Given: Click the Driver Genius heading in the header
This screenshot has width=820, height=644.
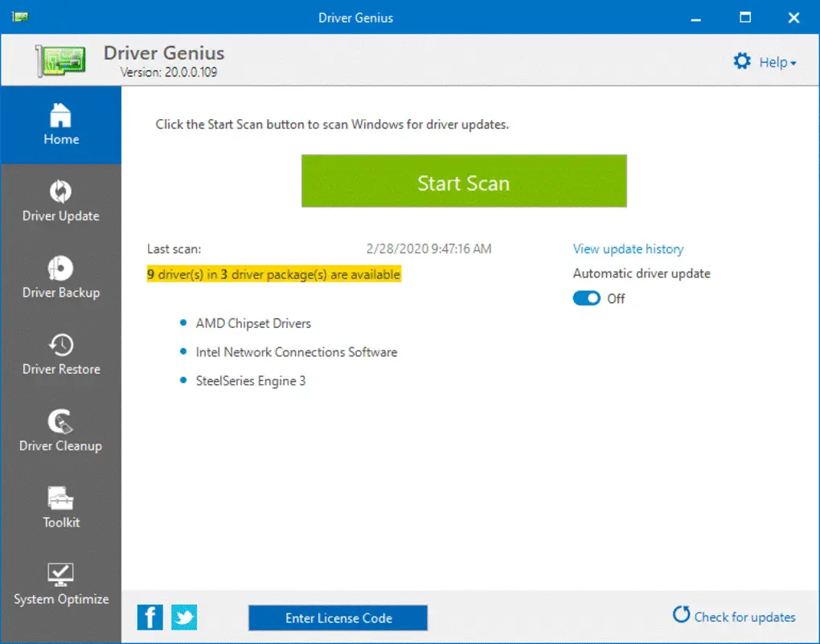Looking at the screenshot, I should 164,53.
